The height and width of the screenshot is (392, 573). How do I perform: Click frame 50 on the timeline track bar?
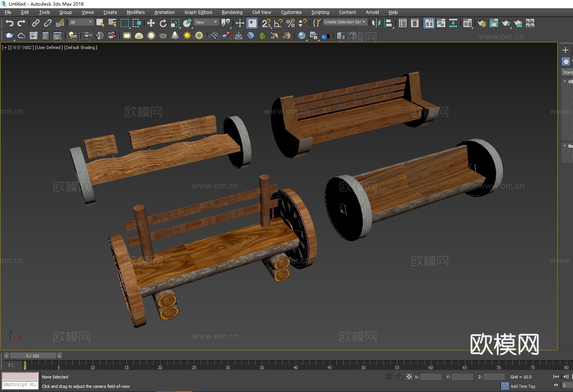(363, 365)
